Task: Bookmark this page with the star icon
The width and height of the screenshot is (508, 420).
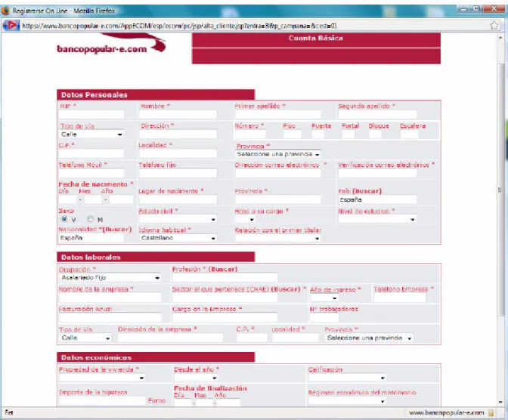Action: tap(494, 25)
